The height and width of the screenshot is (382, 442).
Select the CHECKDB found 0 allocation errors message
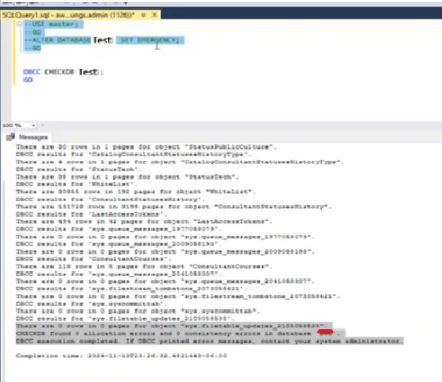tap(180, 333)
